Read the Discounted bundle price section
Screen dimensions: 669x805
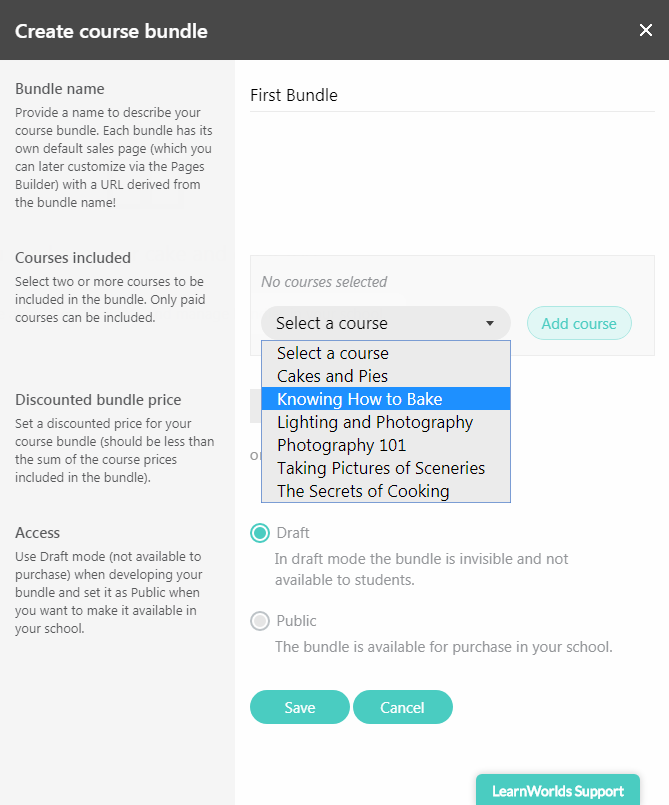click(x=97, y=398)
